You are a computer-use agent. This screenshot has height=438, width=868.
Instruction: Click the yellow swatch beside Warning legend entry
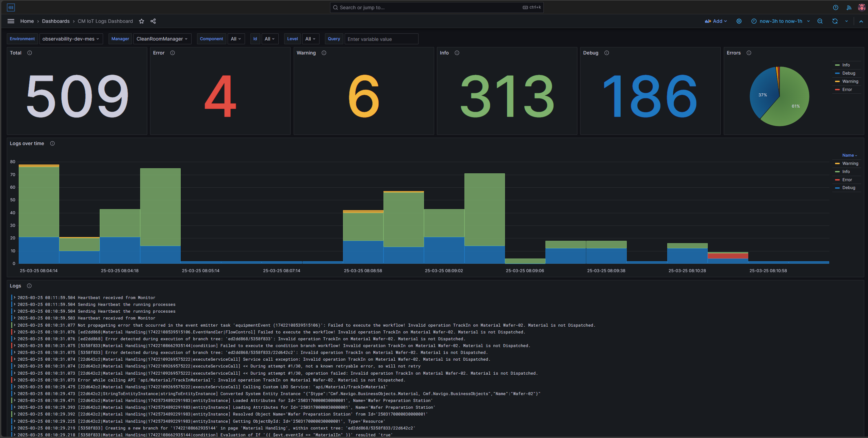838,163
